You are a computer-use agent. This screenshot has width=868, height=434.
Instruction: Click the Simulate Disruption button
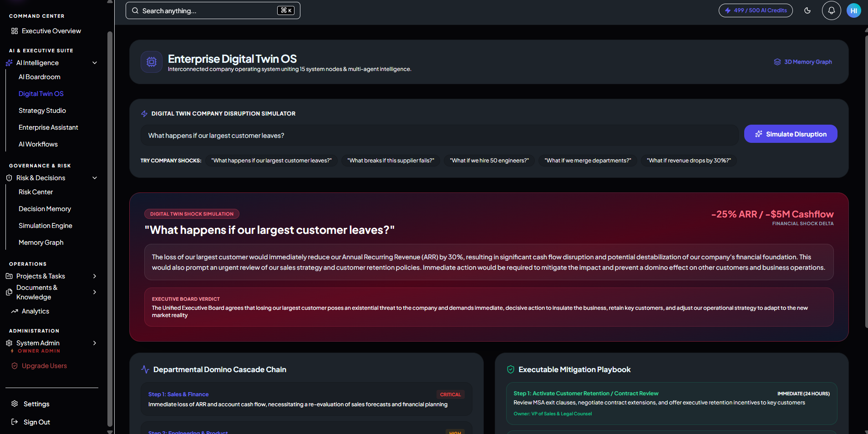pos(791,134)
